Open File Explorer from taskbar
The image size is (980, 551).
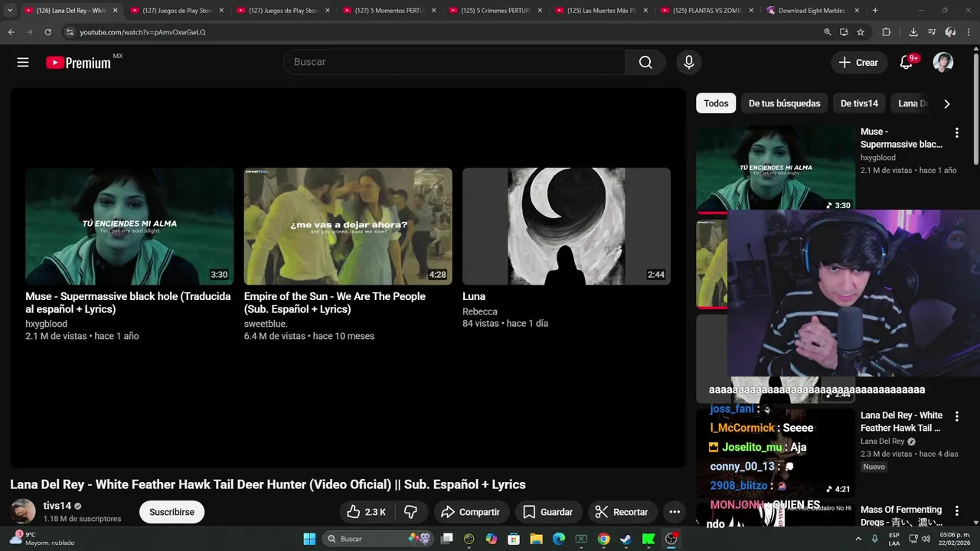pos(536,539)
